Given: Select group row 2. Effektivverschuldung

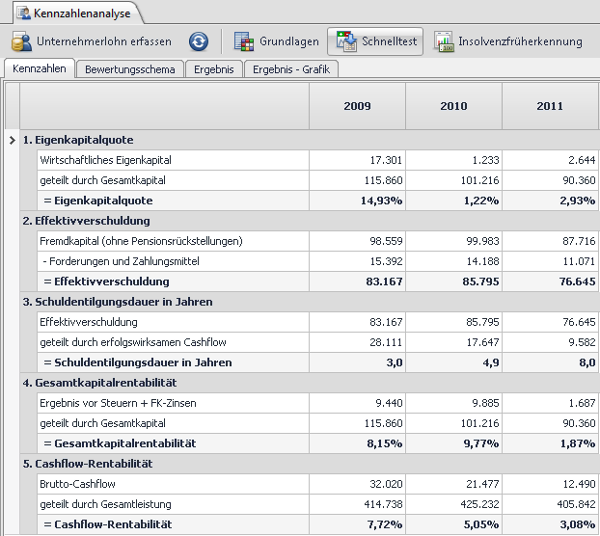Looking at the screenshot, I should pyautogui.click(x=309, y=221).
